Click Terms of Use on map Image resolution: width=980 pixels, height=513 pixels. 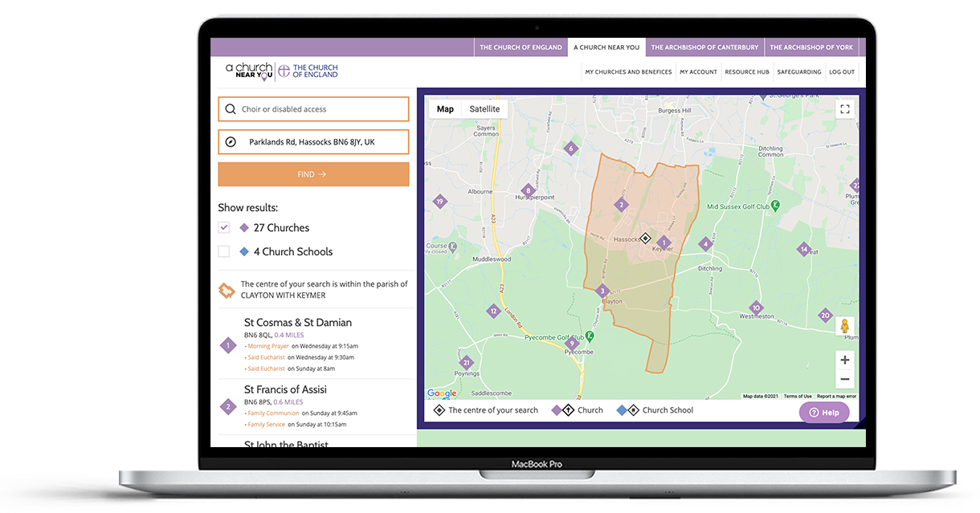tap(798, 396)
